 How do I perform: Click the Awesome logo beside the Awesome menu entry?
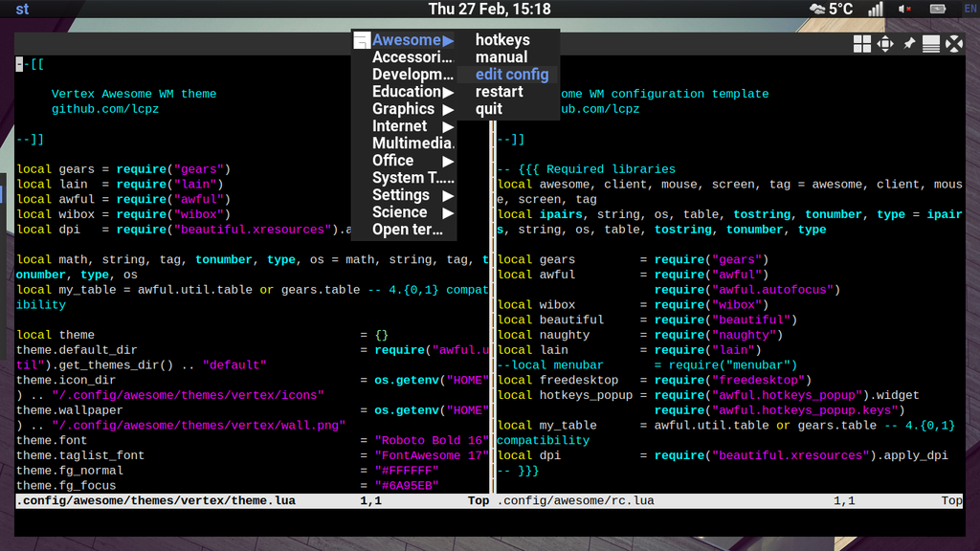(361, 39)
